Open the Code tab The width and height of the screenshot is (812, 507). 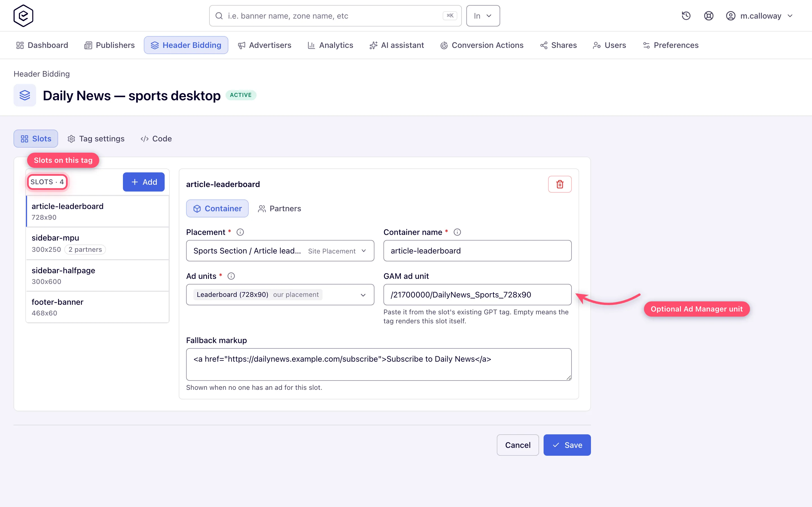tap(156, 139)
